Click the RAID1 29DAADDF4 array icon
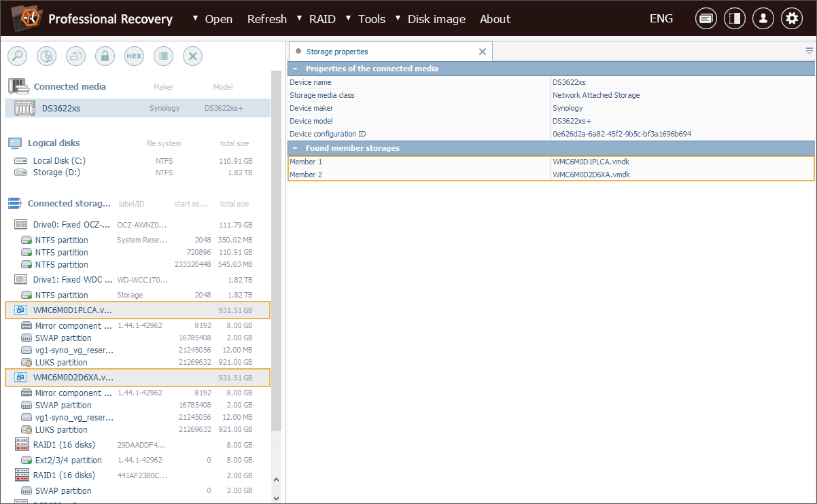The width and height of the screenshot is (817, 504). [x=21, y=445]
